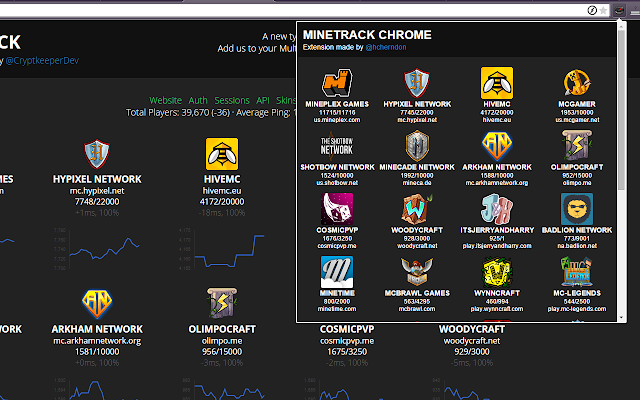Open the @hcherndon link in popup header
The width and height of the screenshot is (640, 400).
[x=386, y=47]
